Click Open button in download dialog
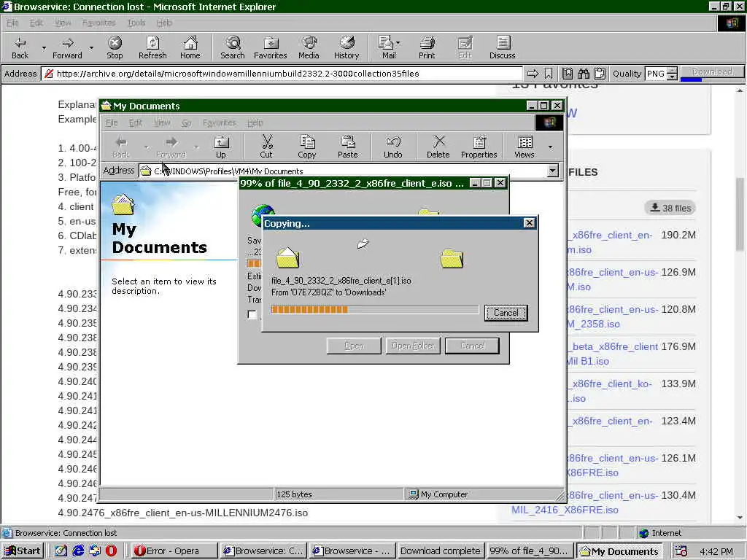 tap(354, 346)
